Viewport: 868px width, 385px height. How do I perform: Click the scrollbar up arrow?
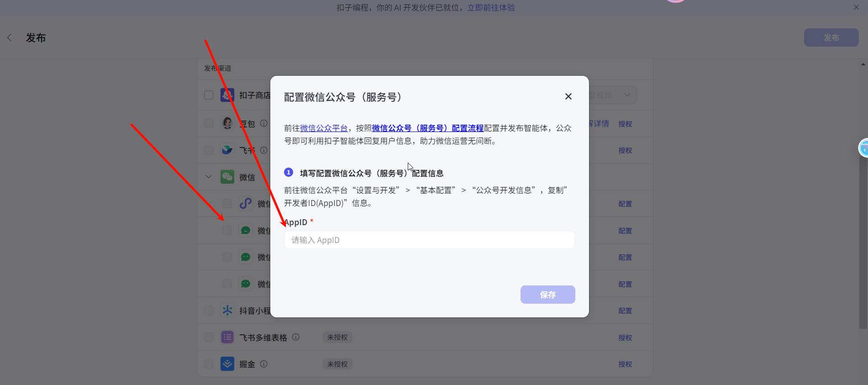pos(863,64)
